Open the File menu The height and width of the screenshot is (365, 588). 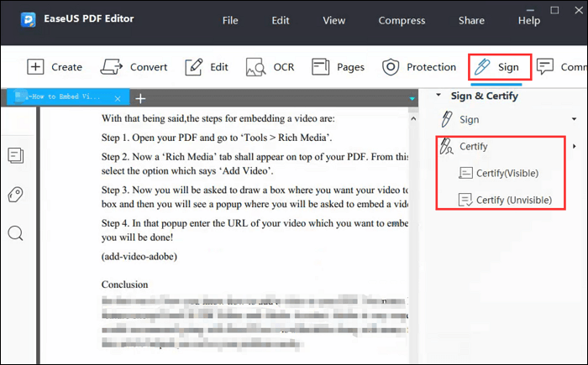pos(230,20)
